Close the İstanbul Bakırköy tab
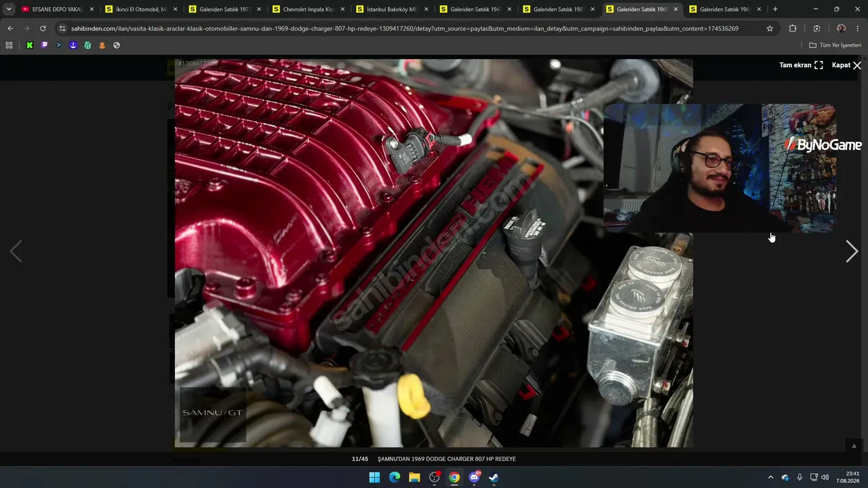The image size is (868, 488). [x=426, y=9]
